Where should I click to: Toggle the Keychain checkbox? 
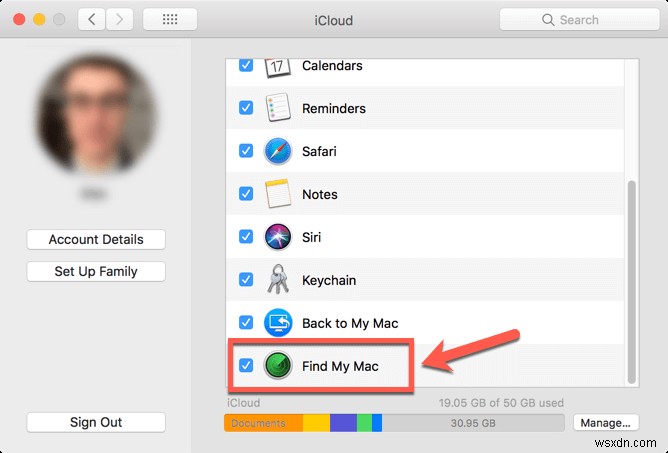(246, 280)
